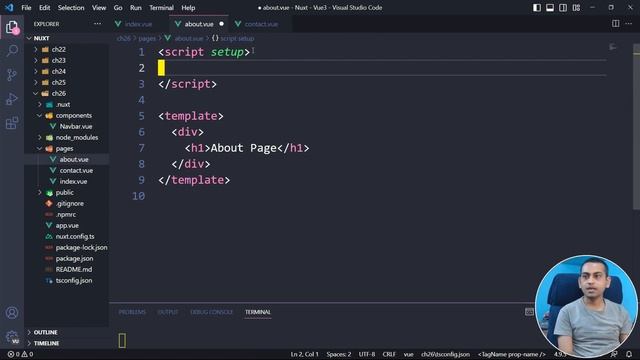
Task: Close about.vue tab via unsaved dot
Action: (222, 24)
